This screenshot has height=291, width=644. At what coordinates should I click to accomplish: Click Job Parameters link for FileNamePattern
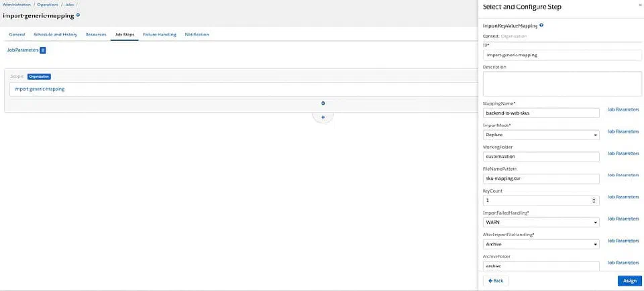pos(623,175)
